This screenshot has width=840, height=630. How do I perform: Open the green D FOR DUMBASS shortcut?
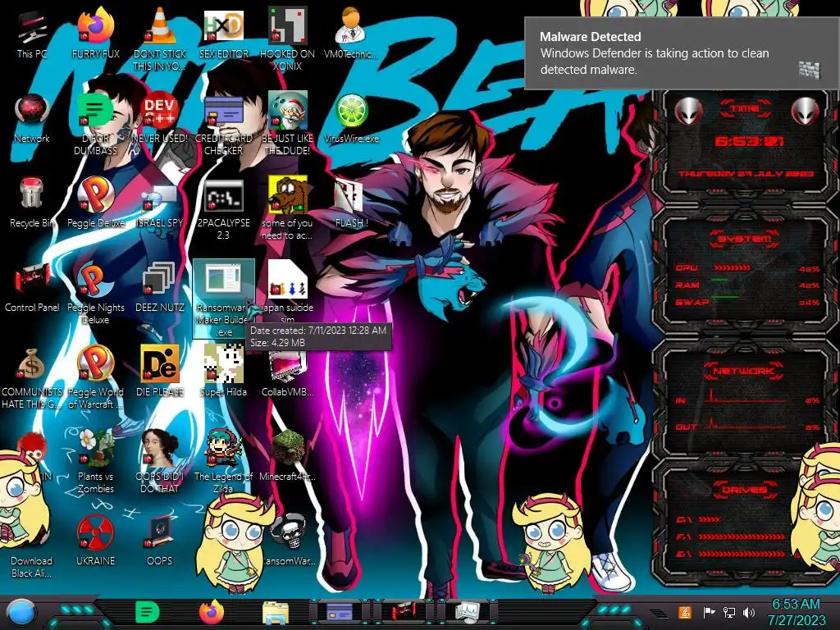(95, 123)
